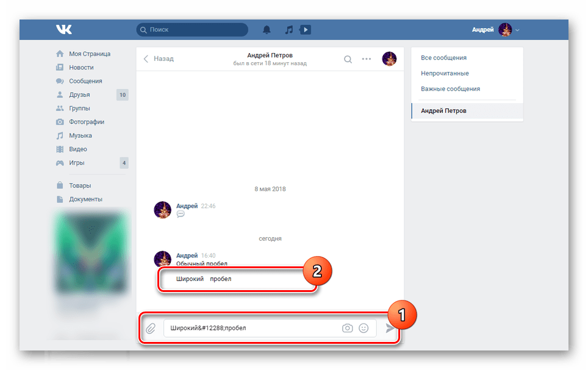
Task: Open the camera icon in the message field
Action: [x=347, y=328]
